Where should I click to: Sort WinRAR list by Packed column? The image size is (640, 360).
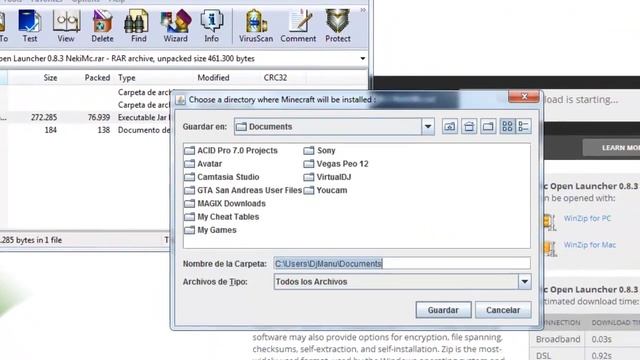pyautogui.click(x=97, y=78)
